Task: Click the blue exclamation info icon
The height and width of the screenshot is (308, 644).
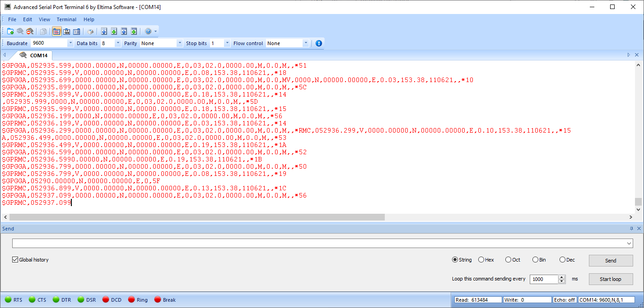Action: [319, 43]
